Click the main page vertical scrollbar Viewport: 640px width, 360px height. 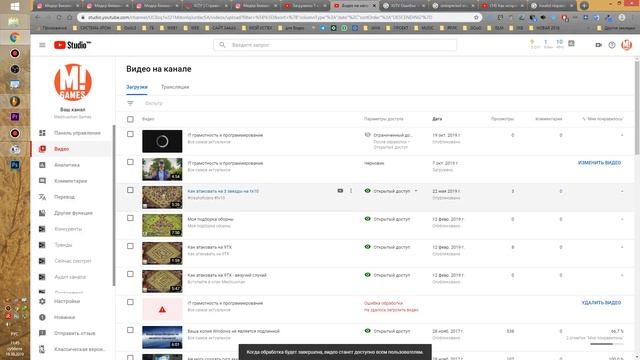tap(637, 107)
